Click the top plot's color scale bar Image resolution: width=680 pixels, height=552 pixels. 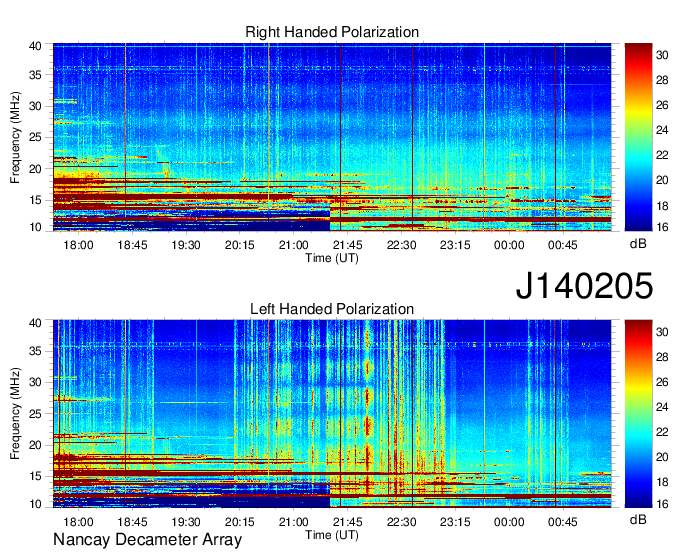638,137
